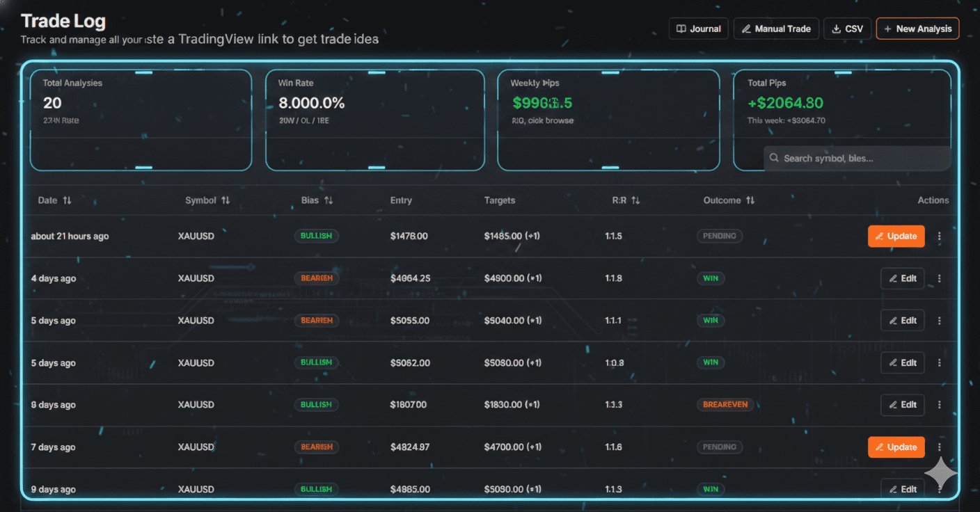Toggle the Date column sort order

pos(68,200)
